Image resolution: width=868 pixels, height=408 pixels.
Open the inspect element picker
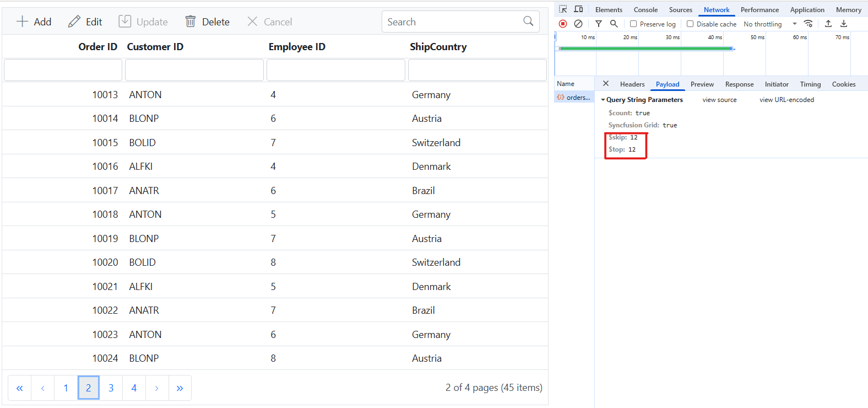pos(563,9)
